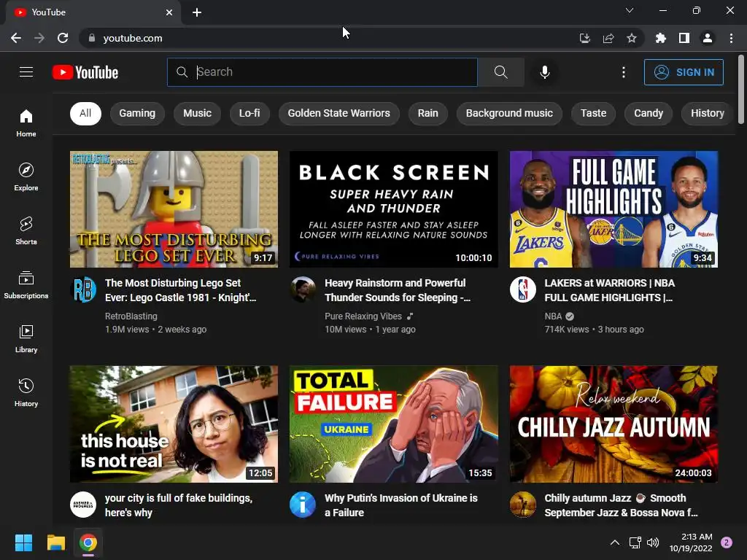Play Chilly Jazz Autumn thumbnail
747x560 pixels.
[614, 424]
